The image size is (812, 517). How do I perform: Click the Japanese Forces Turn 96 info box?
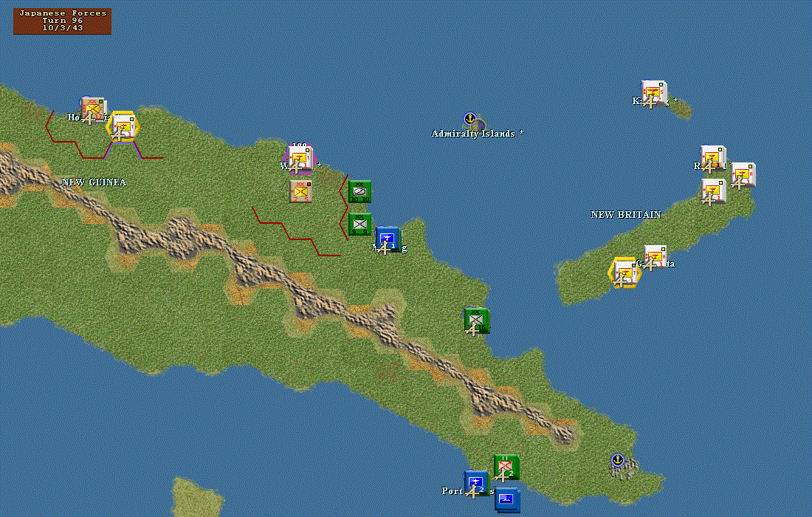(62, 21)
